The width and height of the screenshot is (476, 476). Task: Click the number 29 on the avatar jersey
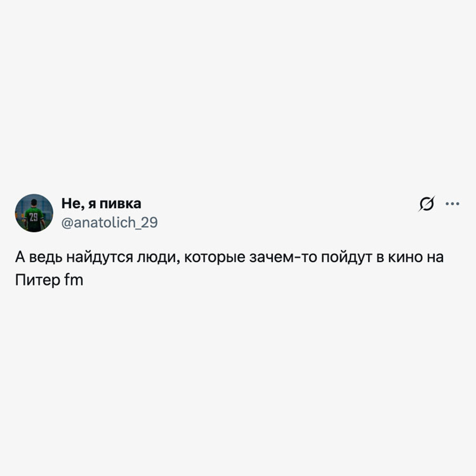pyautogui.click(x=34, y=217)
